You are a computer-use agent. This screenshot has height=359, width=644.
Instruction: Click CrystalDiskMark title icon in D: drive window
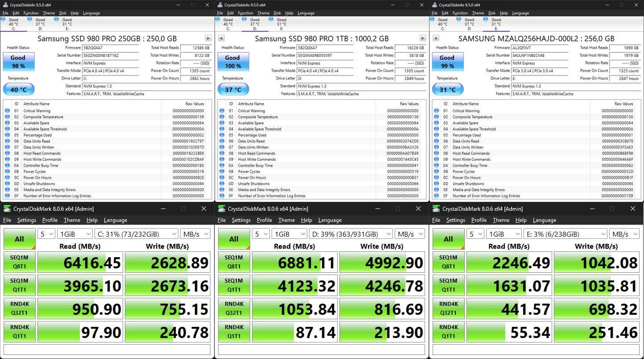pos(221,209)
